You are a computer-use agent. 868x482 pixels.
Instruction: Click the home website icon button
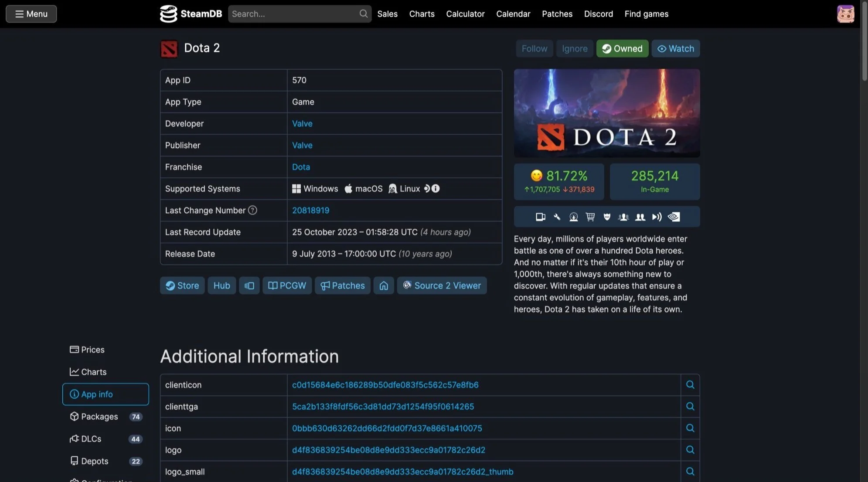pyautogui.click(x=384, y=285)
